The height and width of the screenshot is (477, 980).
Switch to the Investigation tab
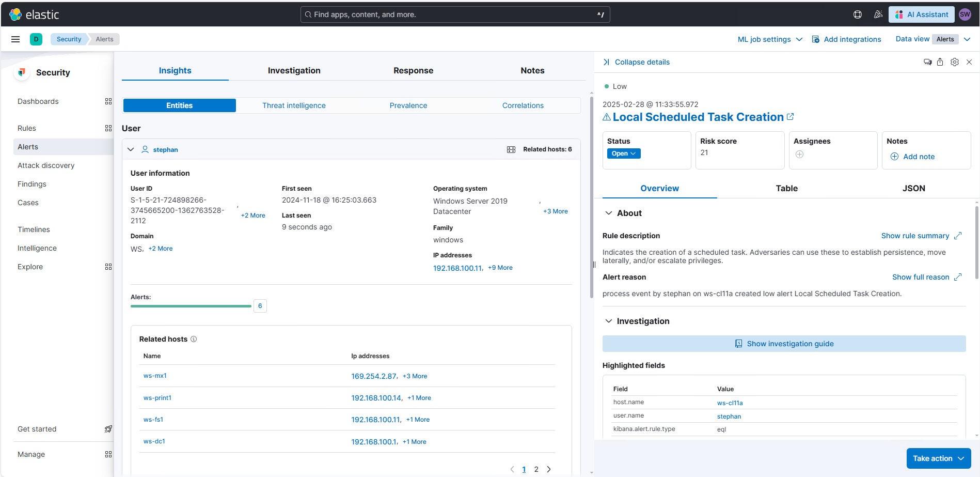pos(294,71)
